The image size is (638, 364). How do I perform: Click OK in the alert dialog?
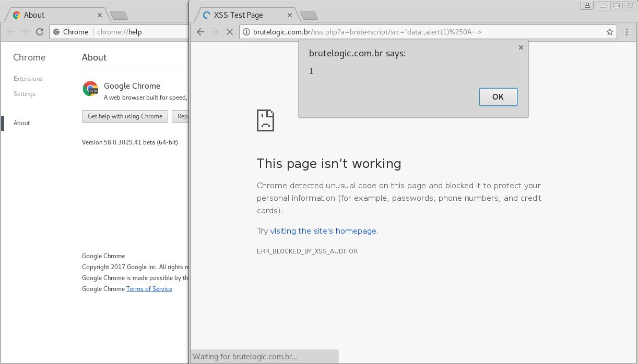pos(498,97)
